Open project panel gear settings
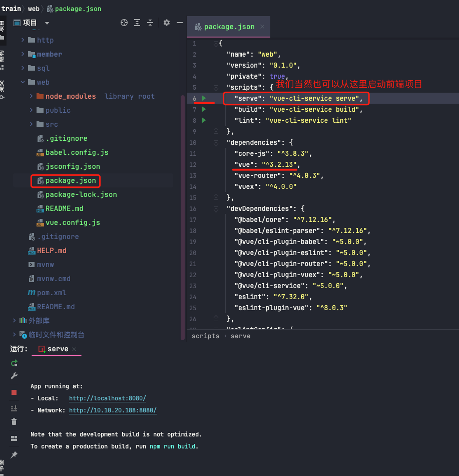The image size is (459, 476). point(167,23)
